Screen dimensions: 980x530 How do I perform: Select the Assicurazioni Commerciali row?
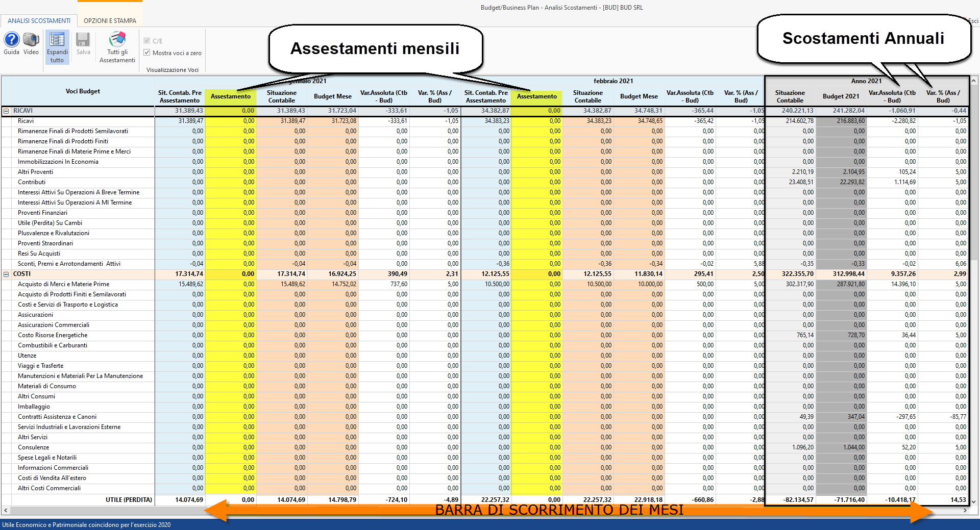point(54,325)
